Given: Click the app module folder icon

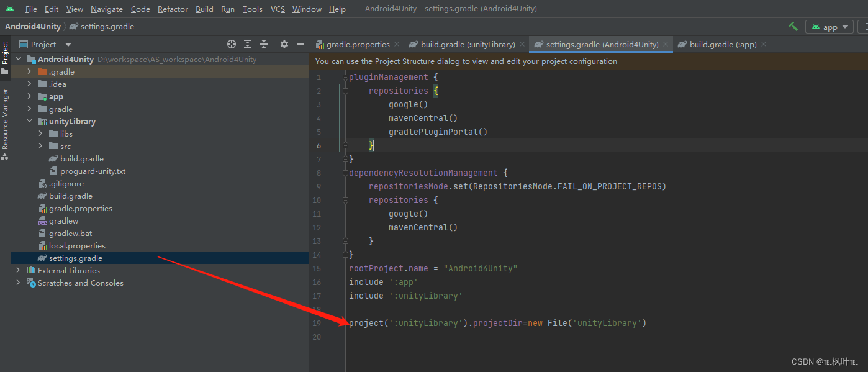Looking at the screenshot, I should [x=42, y=96].
